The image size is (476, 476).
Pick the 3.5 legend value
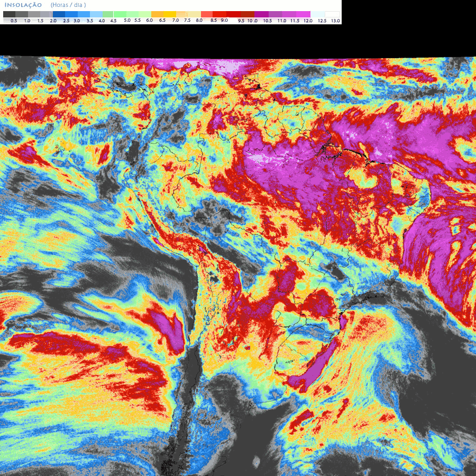point(90,21)
